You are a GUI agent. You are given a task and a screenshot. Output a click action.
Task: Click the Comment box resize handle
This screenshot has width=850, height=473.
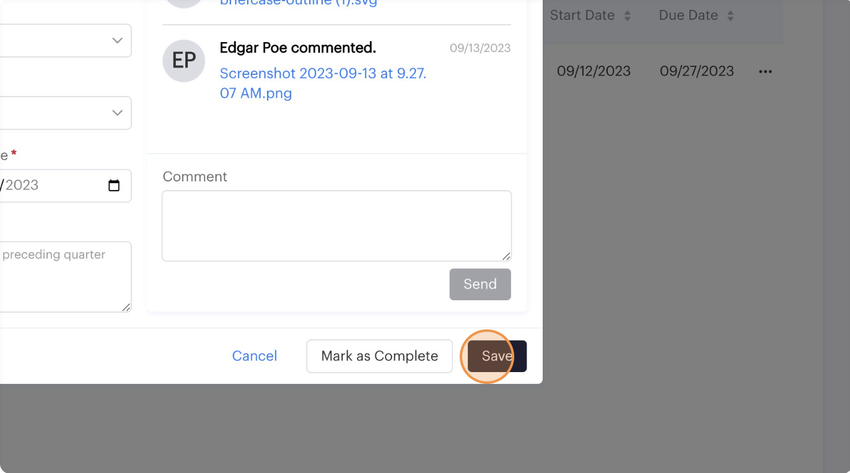click(505, 255)
